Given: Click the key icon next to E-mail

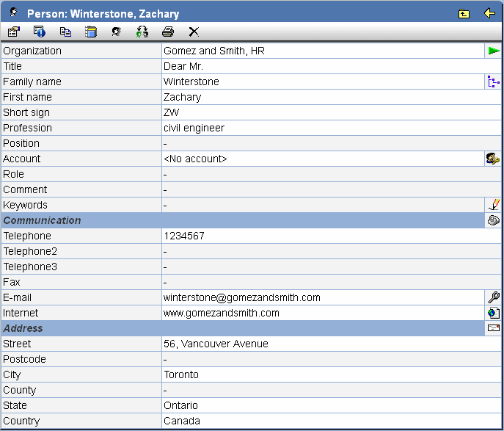Looking at the screenshot, I should pos(494,297).
